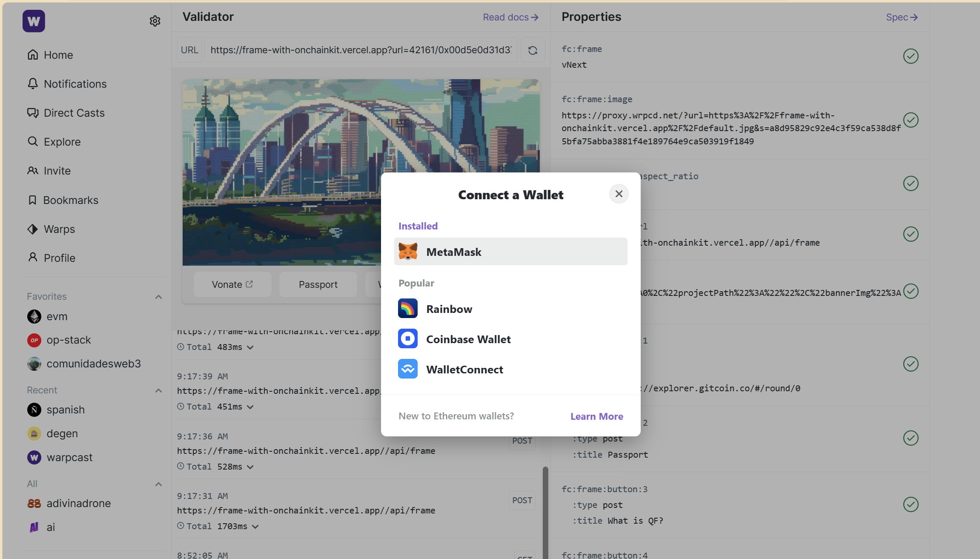Click the Direct Casts chat icon
980x559 pixels.
click(x=33, y=112)
